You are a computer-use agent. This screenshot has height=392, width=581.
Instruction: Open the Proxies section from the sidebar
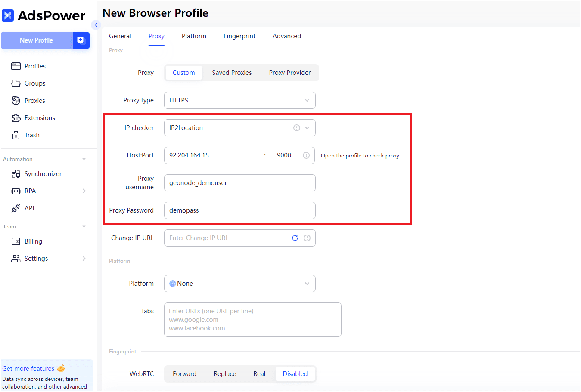pyautogui.click(x=16, y=100)
